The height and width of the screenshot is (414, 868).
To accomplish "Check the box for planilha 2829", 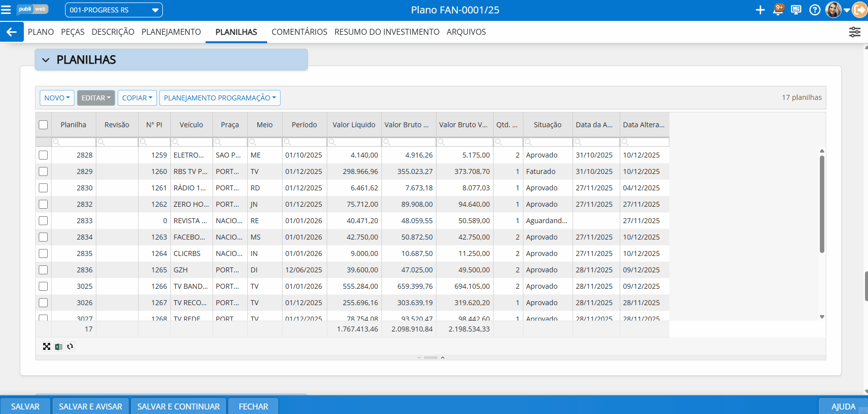I will tap(44, 171).
